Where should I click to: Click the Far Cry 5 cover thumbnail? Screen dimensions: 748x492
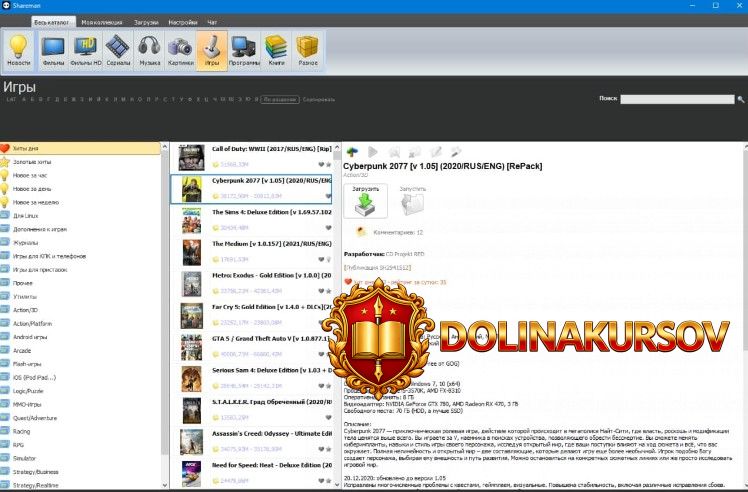(191, 315)
